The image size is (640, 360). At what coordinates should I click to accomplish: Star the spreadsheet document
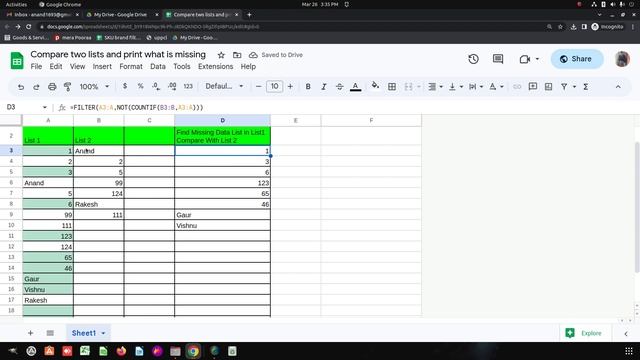click(x=221, y=55)
